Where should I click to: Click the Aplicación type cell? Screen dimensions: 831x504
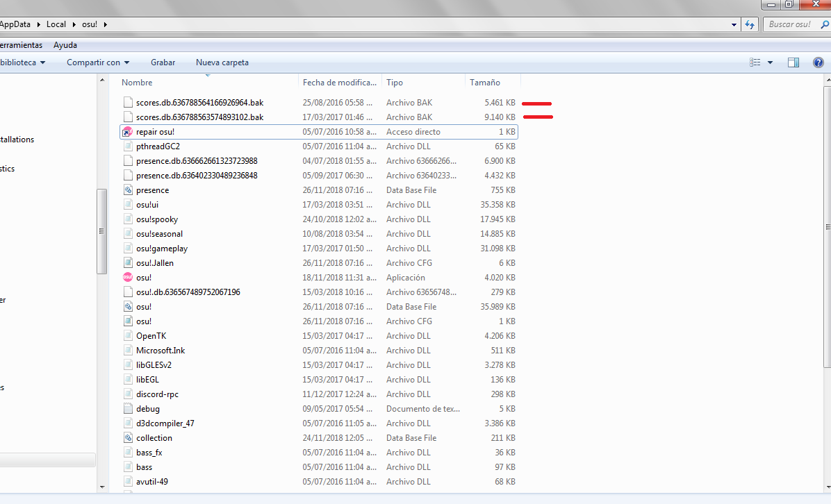[x=406, y=278]
